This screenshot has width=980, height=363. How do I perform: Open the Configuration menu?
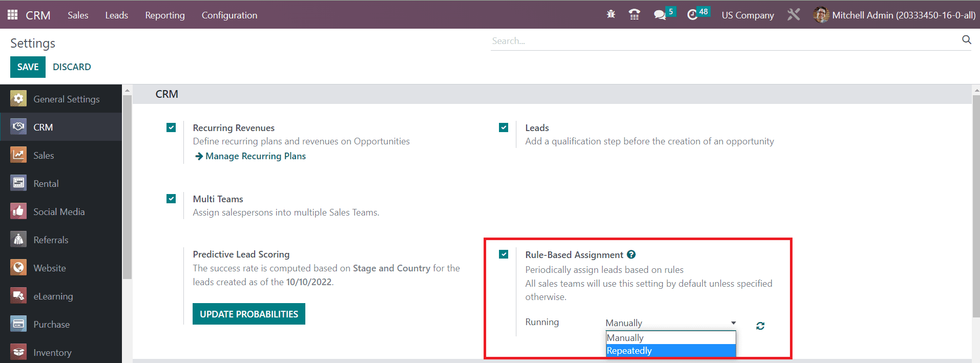pos(229,15)
